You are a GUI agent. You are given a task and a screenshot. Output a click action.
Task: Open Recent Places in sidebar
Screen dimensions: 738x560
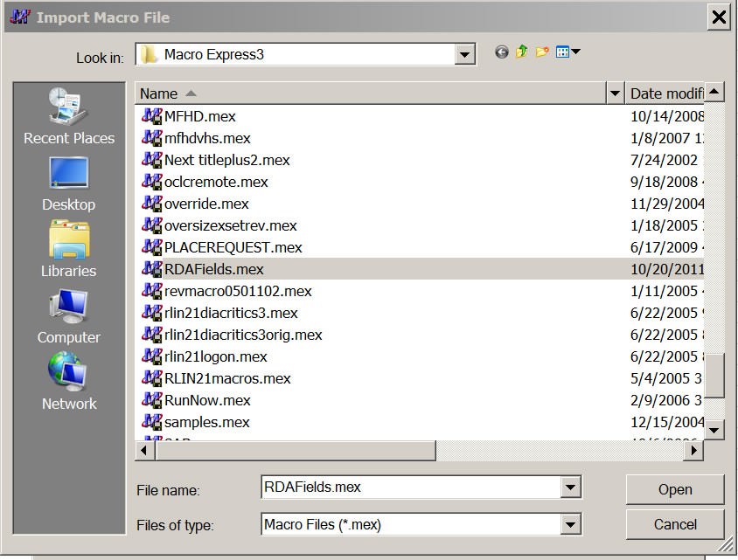(69, 116)
